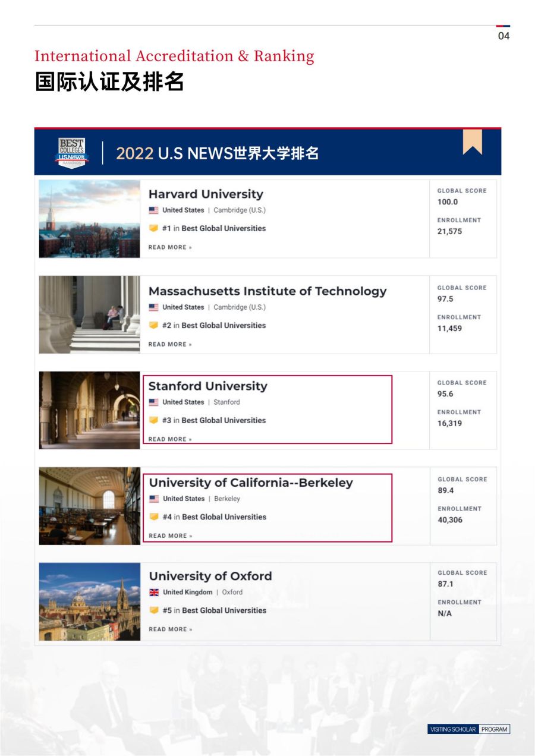
Task: Click the US flag icon in Berkeley row
Action: (154, 499)
